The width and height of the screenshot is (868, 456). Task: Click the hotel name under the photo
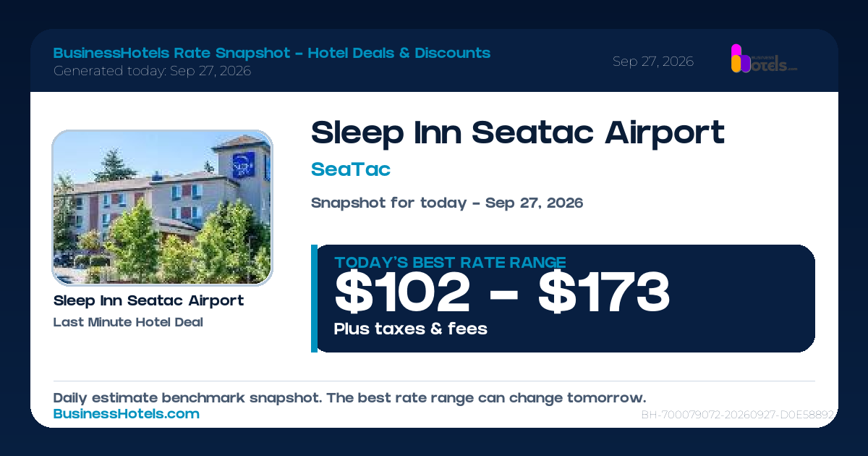[x=148, y=300]
